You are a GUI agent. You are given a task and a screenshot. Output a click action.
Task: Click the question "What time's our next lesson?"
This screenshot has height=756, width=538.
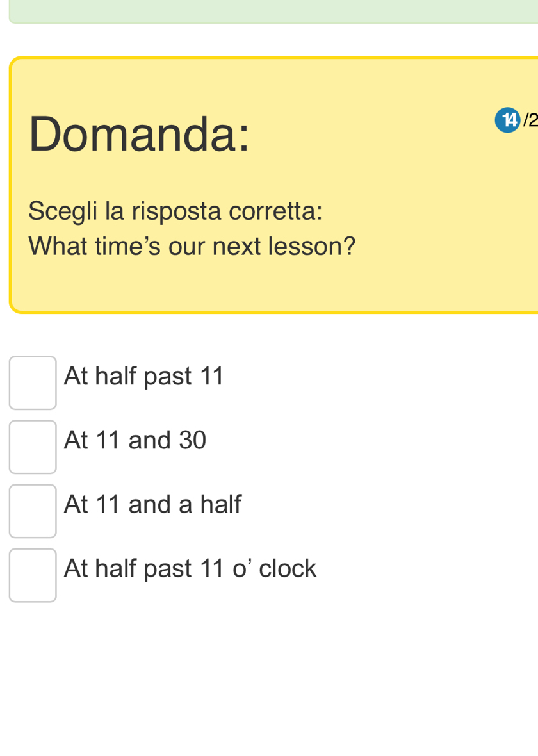192,245
